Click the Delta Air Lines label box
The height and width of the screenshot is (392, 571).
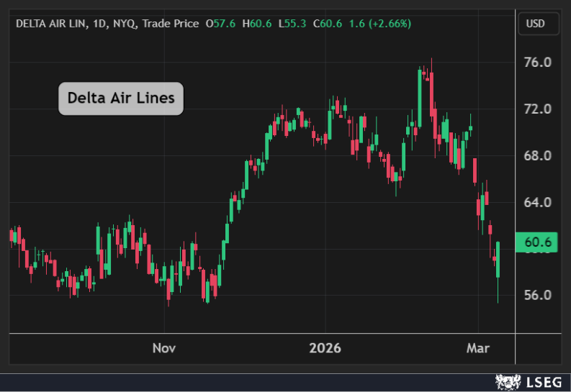pos(121,99)
